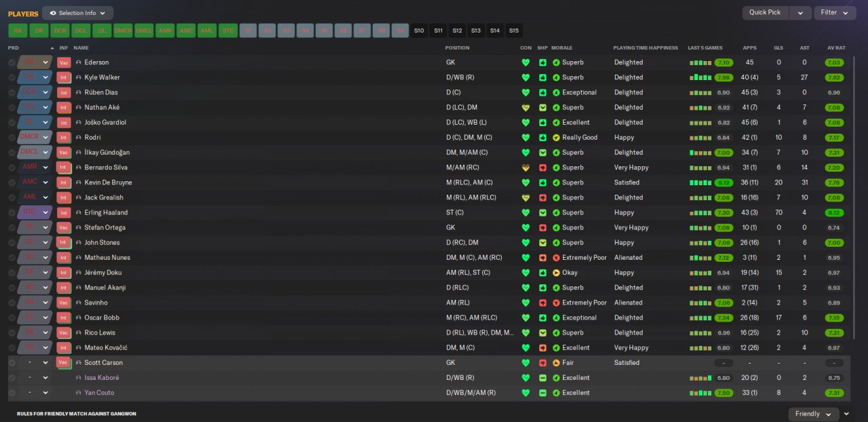
Task: Click the player icon beside Ederson's name
Action: [x=79, y=62]
